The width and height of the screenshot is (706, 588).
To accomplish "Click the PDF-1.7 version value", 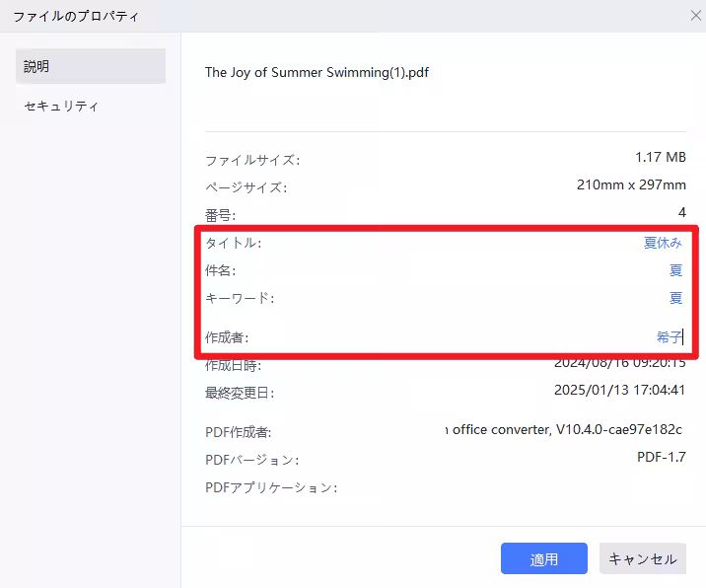I will 661,458.
